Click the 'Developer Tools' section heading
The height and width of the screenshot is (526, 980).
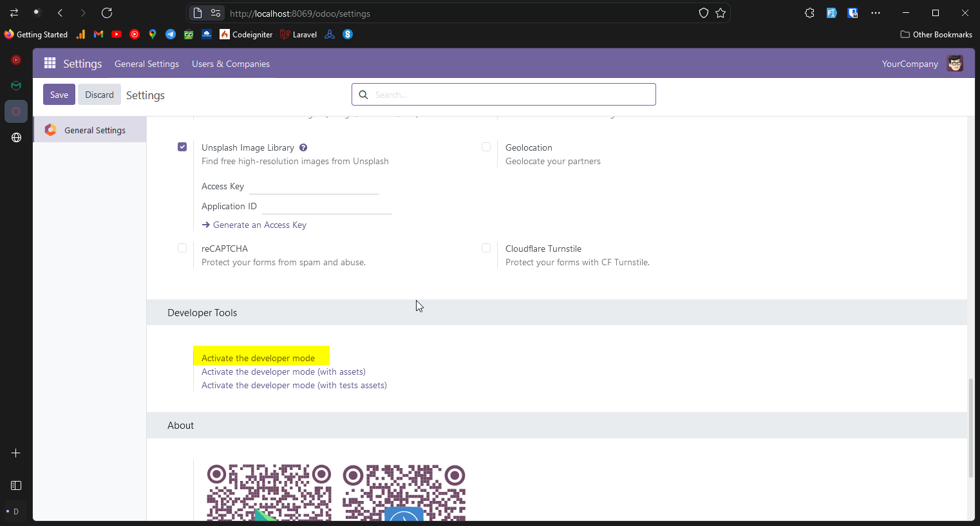coord(202,312)
